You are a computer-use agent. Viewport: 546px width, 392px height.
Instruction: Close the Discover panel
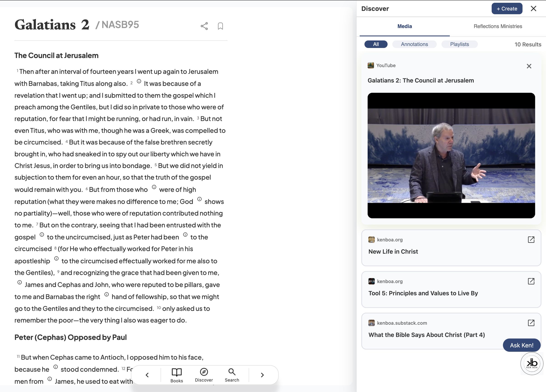(533, 9)
